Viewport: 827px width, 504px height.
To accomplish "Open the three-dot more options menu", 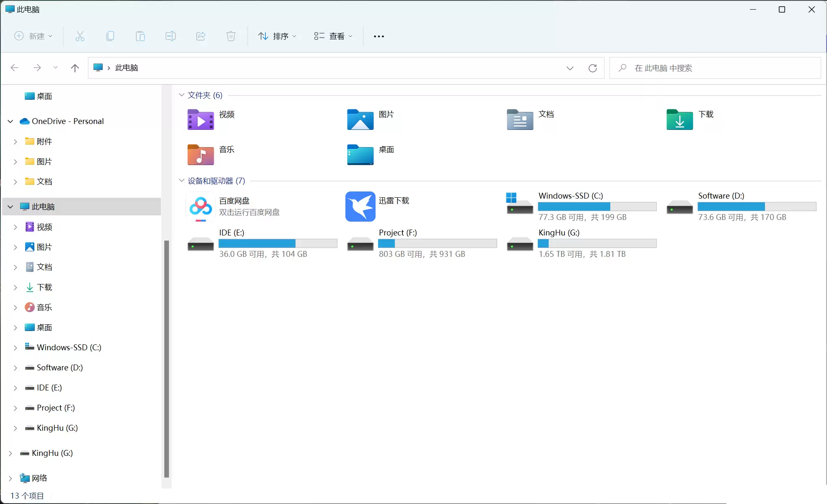I will click(379, 36).
